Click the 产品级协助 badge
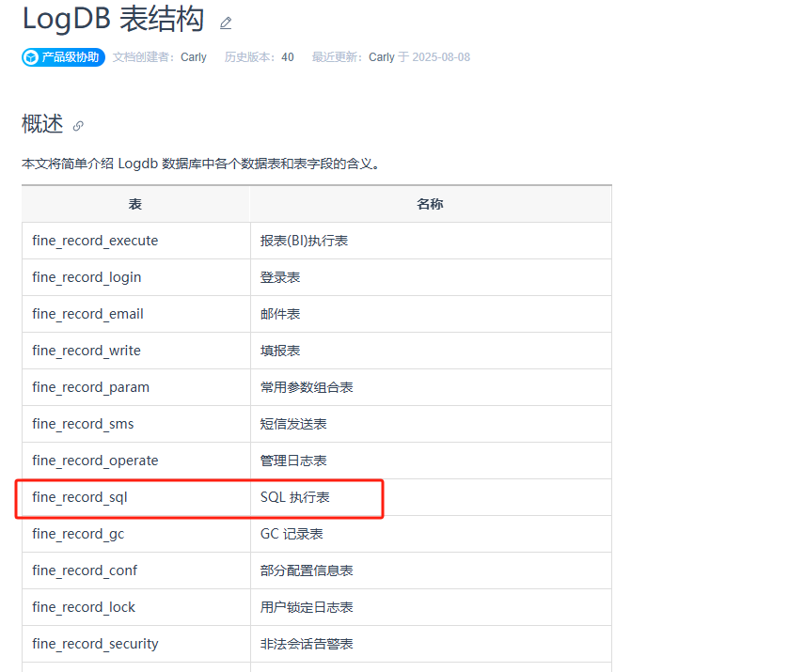Screen dimensions: 789x672 (63, 57)
